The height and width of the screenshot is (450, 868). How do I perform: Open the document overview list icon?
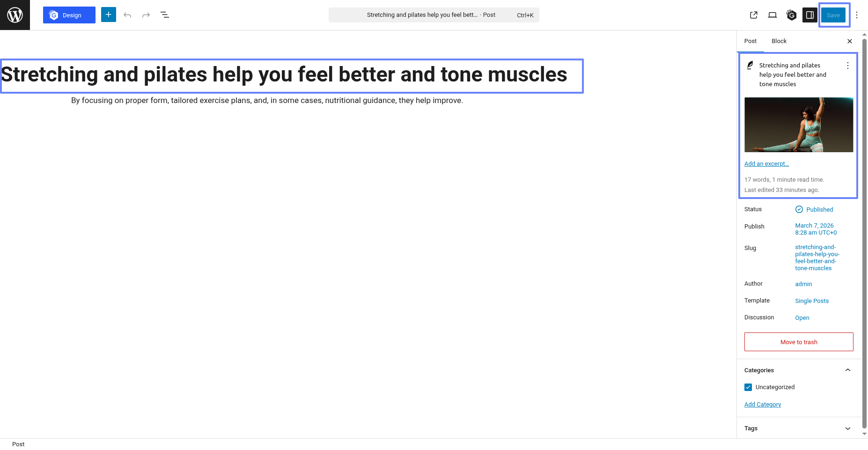tap(165, 15)
